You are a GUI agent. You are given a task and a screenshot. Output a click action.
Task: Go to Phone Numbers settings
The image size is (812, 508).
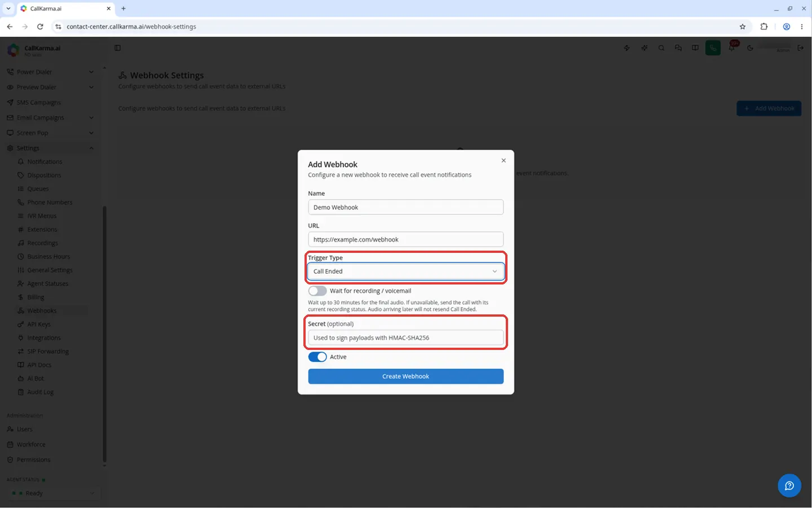pyautogui.click(x=50, y=202)
